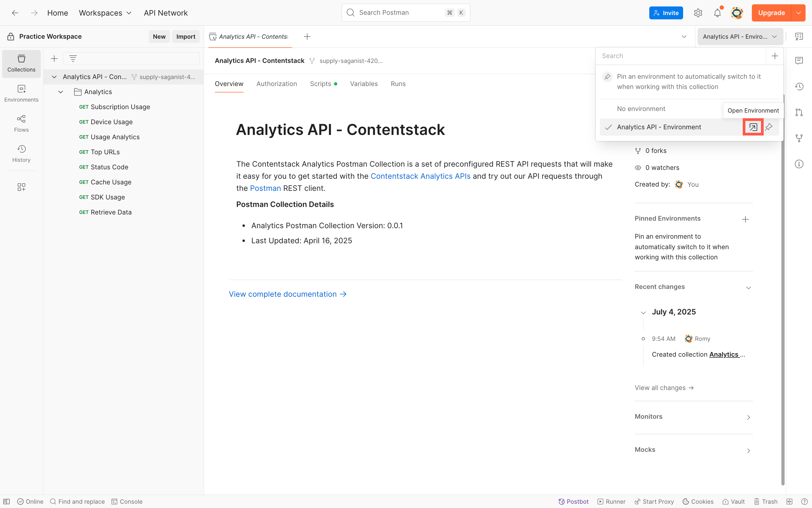This screenshot has width=812, height=508.
Task: Toggle sidebar icon in status bar
Action: pos(6,502)
